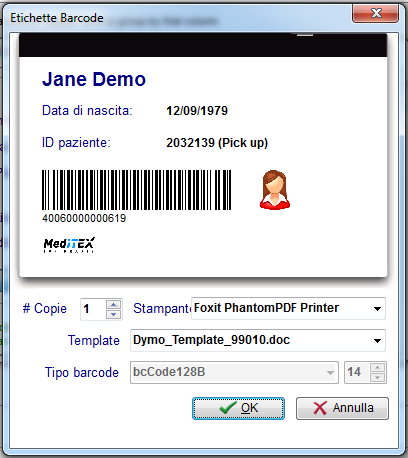Click the ID paziente label
The height and width of the screenshot is (458, 408).
coord(76,143)
